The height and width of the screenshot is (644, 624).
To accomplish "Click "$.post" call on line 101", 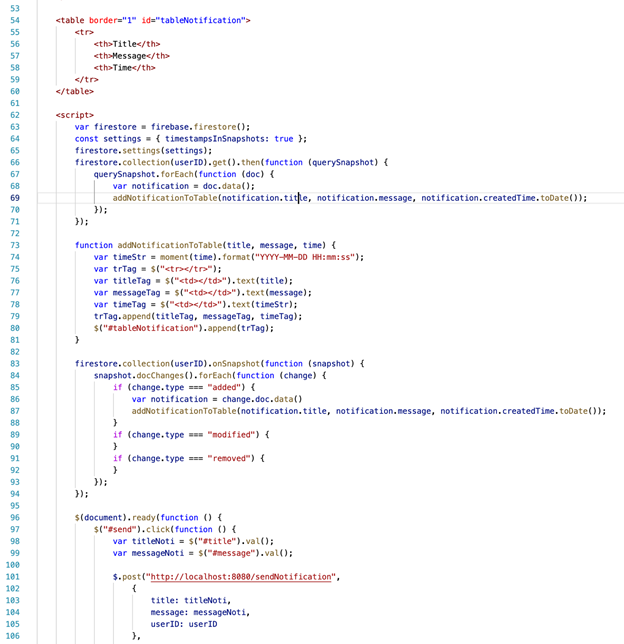I will (x=127, y=577).
